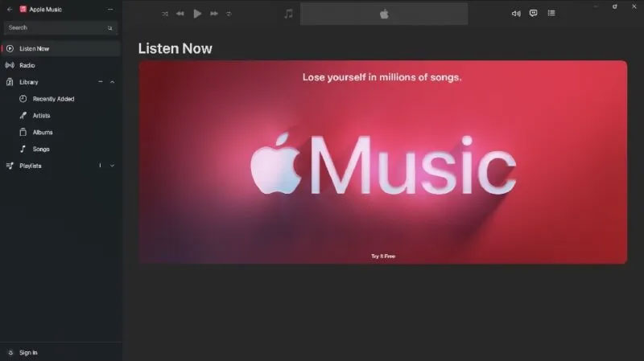Go back with the arrow beside Apple Music
The image size is (644, 361).
(10, 9)
